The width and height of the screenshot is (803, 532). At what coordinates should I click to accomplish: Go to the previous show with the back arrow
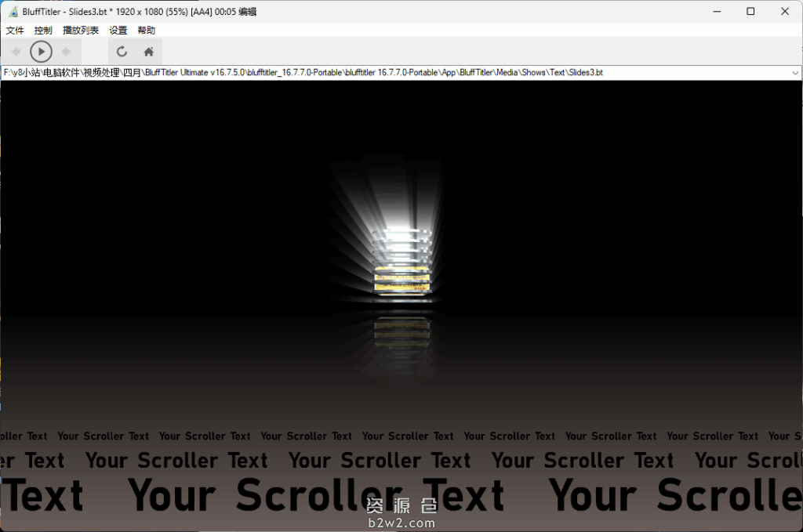16,51
